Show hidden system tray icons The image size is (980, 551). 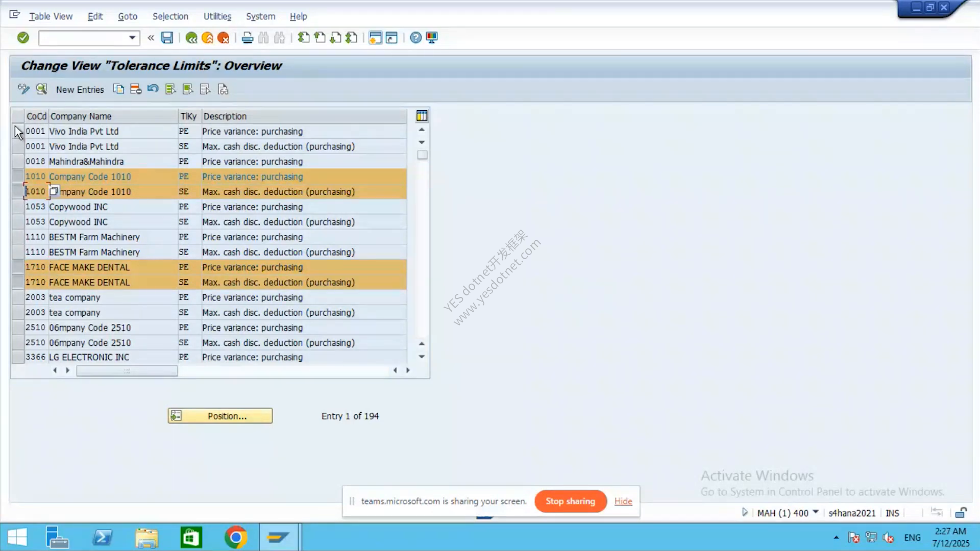click(x=836, y=537)
